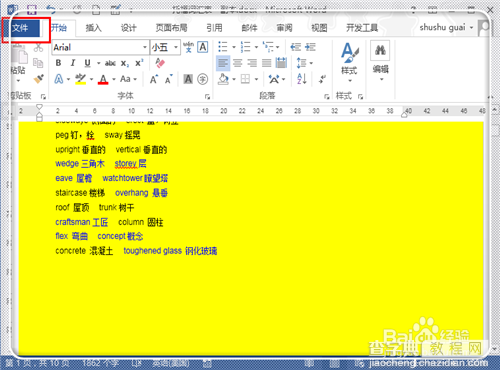The height and width of the screenshot is (370, 500).
Task: Open underline style dropdown arrow
Action: point(99,63)
